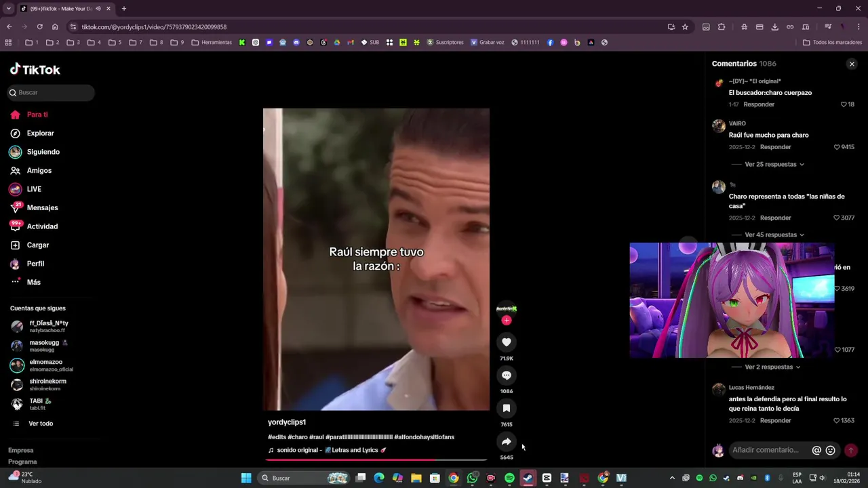Screen dimensions: 868x488
Task: Expand Ver 45 respuestas replies
Action: [x=774, y=235]
